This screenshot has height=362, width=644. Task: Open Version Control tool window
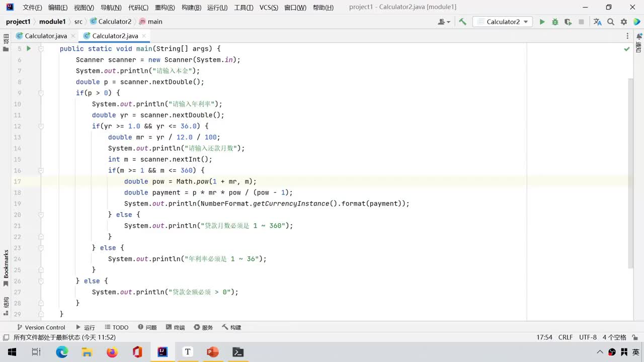click(41, 327)
